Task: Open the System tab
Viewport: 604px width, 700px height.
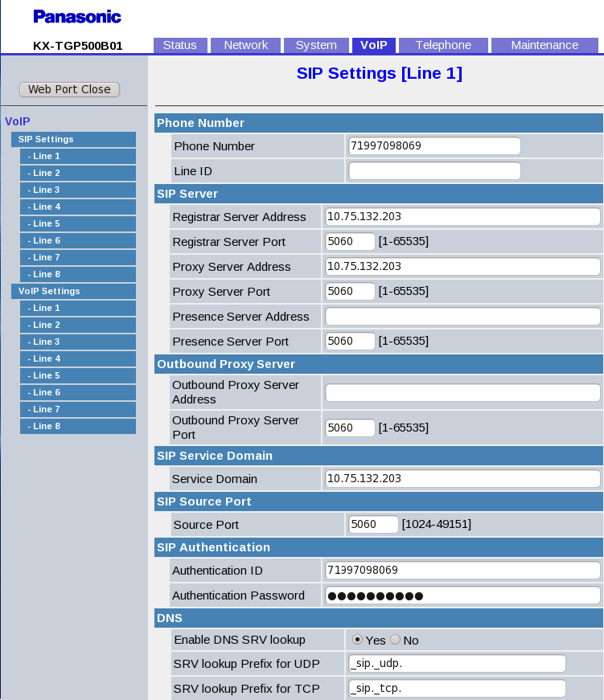Action: pyautogui.click(x=316, y=45)
